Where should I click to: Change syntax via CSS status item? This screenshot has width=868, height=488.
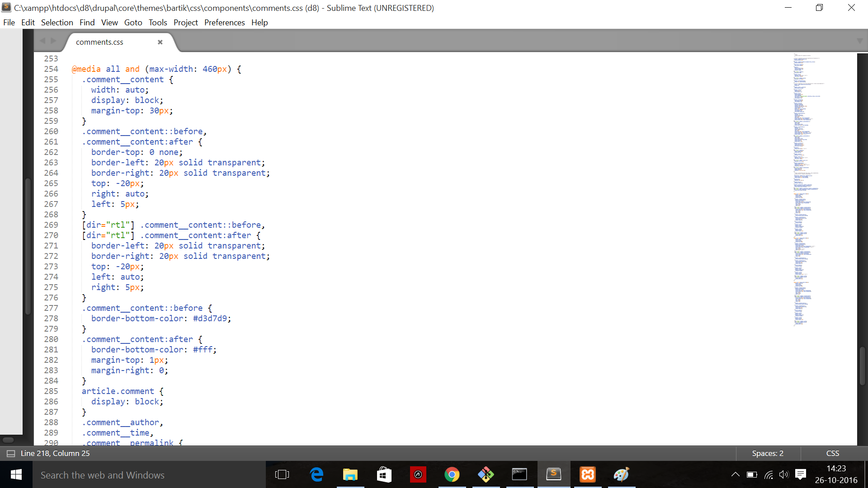point(833,453)
